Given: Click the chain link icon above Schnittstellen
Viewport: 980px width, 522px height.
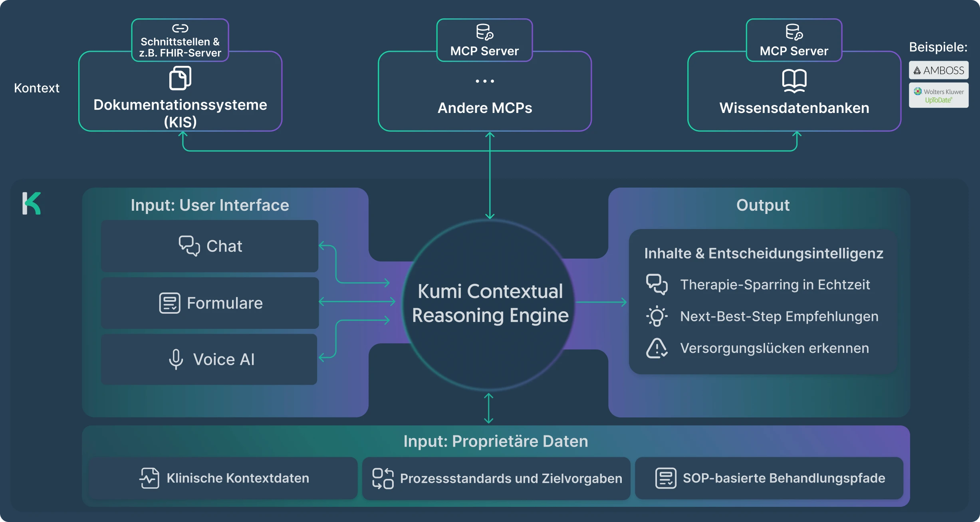Looking at the screenshot, I should (180, 28).
